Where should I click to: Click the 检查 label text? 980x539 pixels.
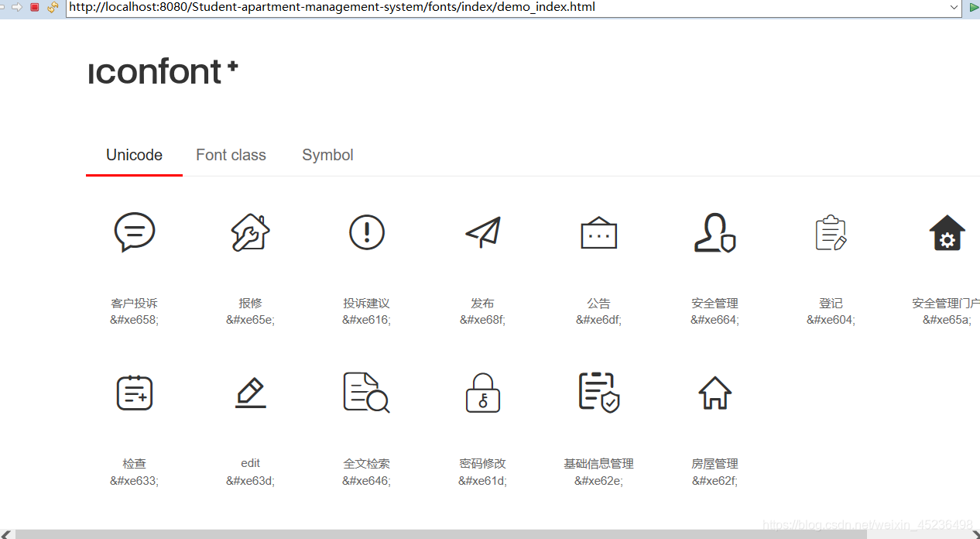135,464
